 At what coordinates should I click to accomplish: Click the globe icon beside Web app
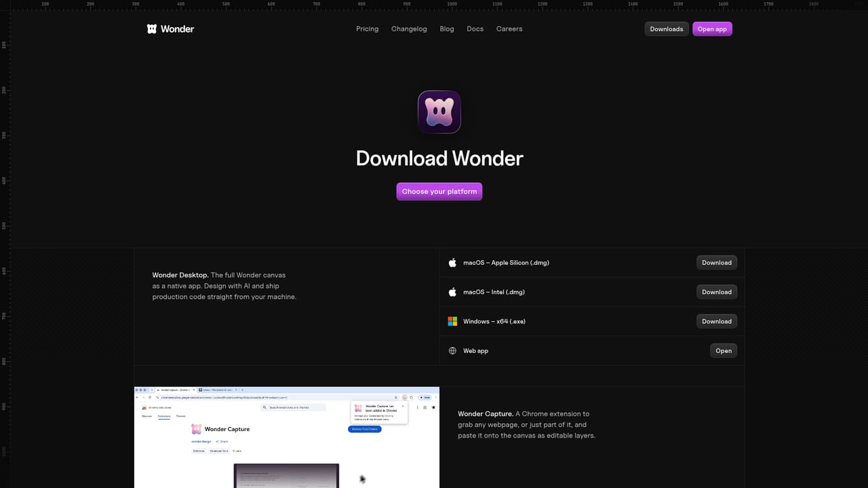[x=452, y=350]
